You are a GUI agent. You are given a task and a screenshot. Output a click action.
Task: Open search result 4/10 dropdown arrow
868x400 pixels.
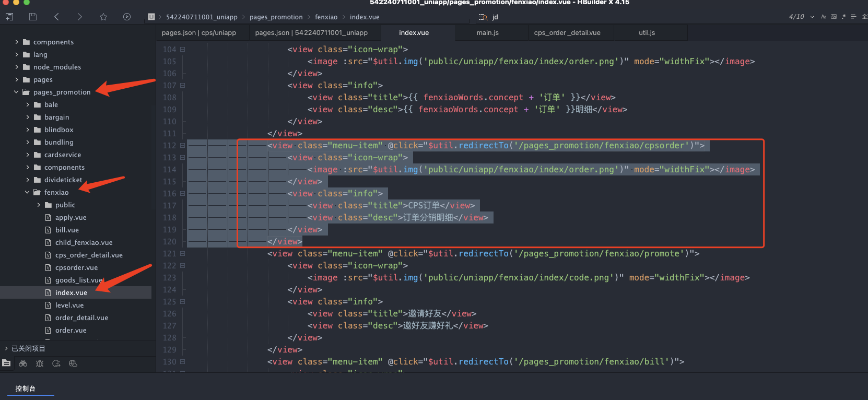(x=812, y=17)
